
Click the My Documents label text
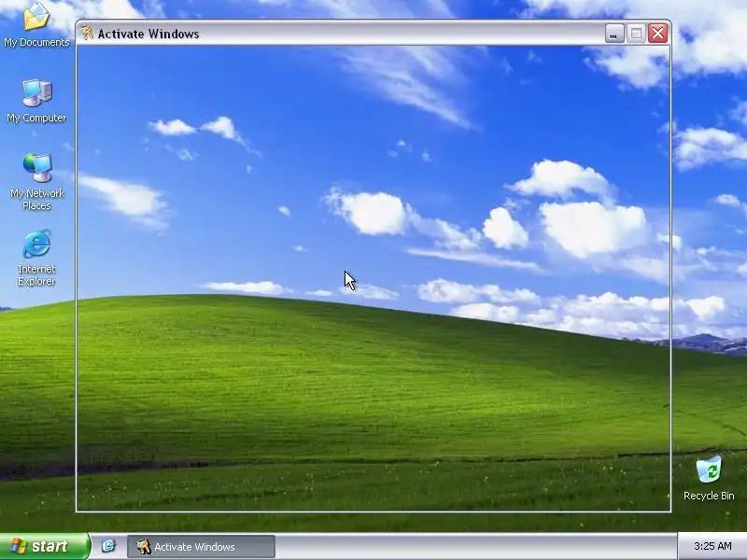coord(36,42)
